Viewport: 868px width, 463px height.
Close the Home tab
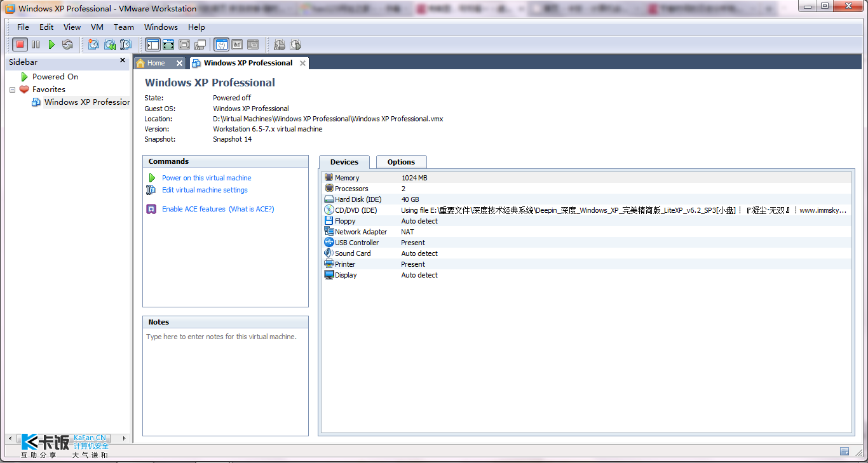[x=179, y=63]
